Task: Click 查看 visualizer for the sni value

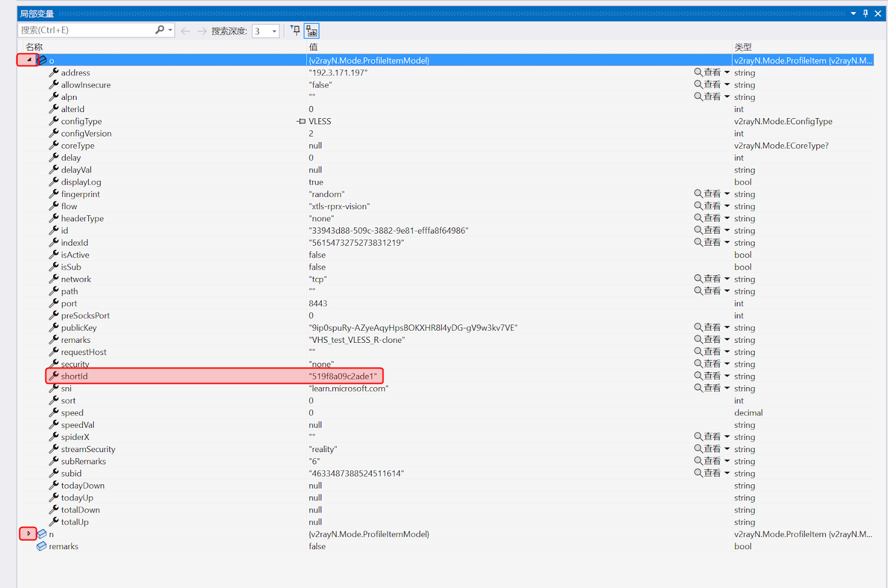Action: [708, 388]
